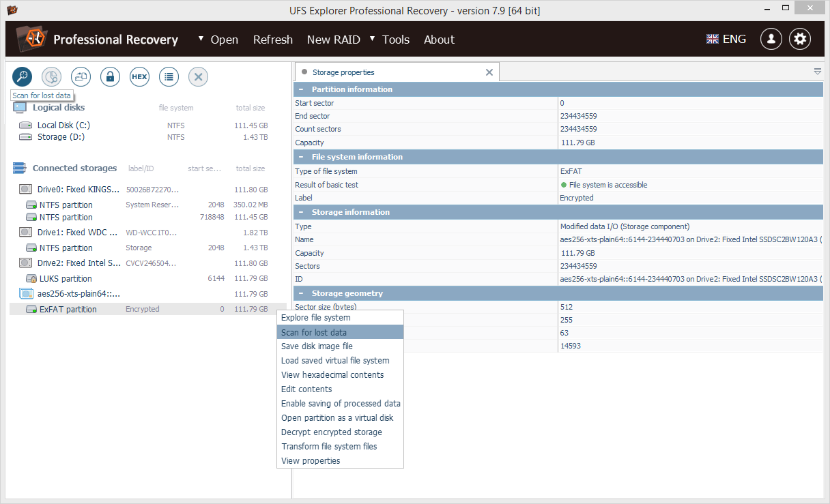Choose Open partition as a virtual disk
Viewport: 830px width, 504px height.
(340, 418)
